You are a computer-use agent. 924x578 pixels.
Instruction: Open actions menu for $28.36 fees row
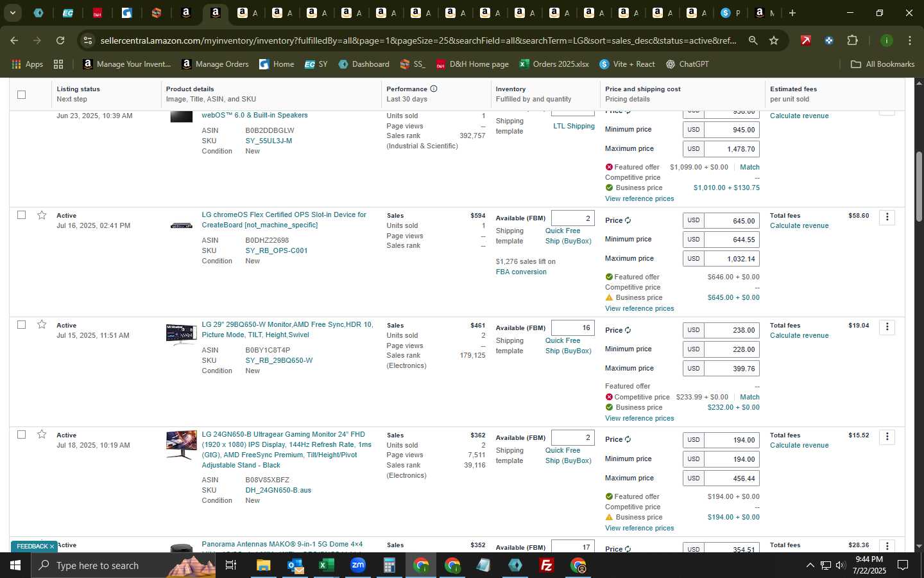pos(887,546)
